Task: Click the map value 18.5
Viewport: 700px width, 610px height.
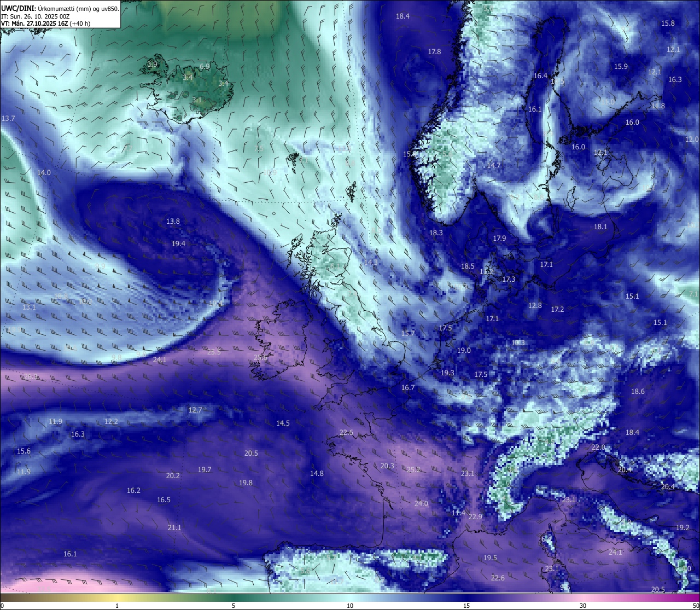Action: coord(468,266)
